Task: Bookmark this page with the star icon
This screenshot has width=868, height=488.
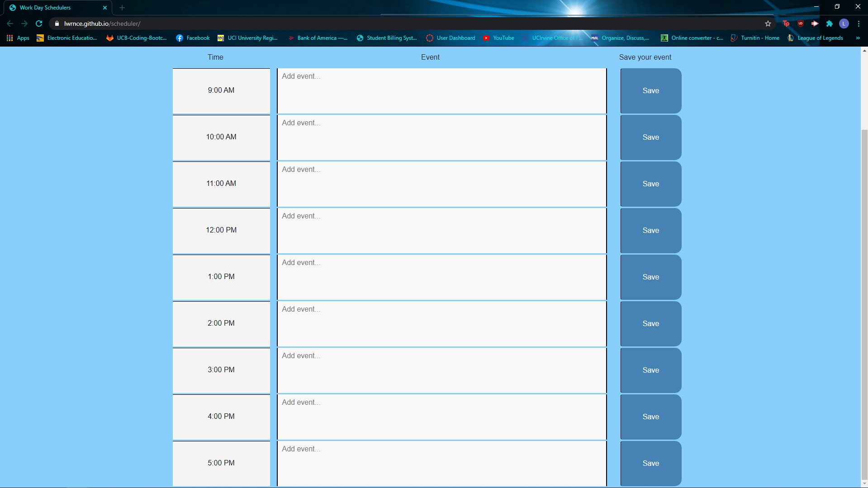Action: (x=768, y=24)
